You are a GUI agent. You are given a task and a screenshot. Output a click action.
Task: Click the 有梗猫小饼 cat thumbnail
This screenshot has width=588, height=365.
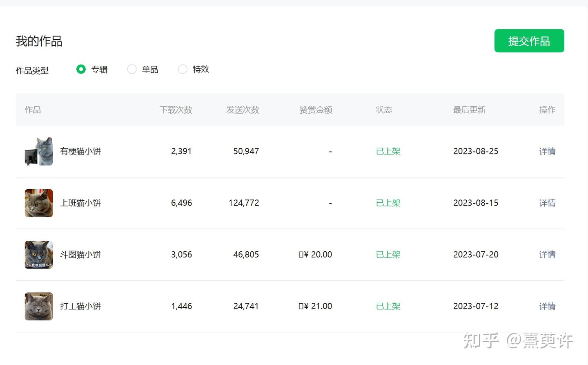[39, 151]
